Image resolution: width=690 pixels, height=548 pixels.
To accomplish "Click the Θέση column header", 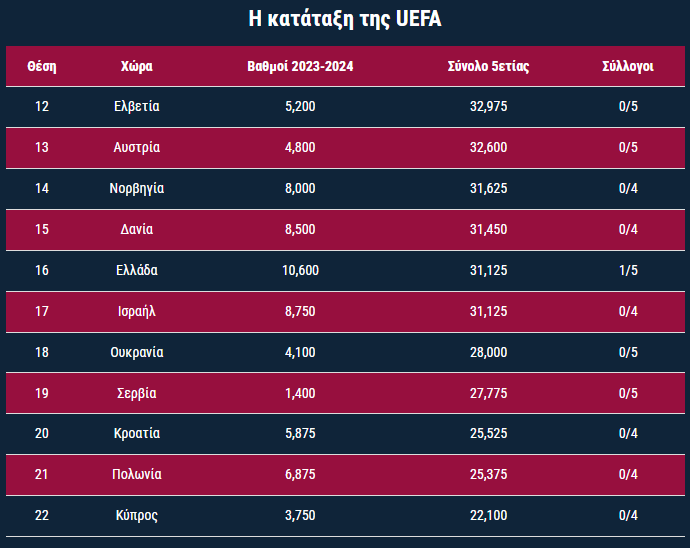I will click(x=42, y=66).
